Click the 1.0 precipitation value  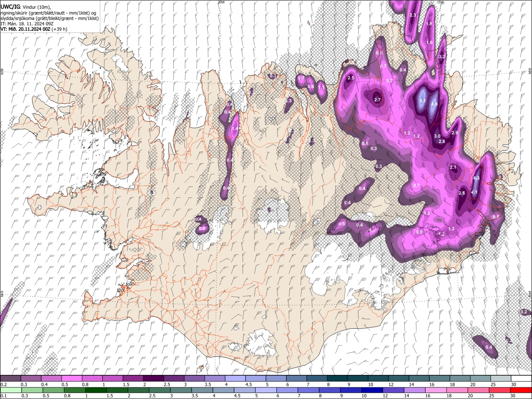coord(427,213)
